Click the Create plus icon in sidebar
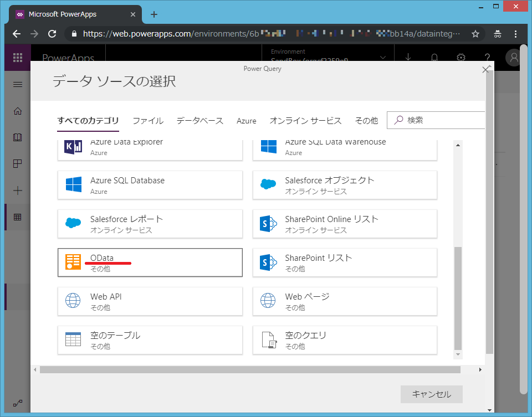This screenshot has width=532, height=417. pos(18,190)
